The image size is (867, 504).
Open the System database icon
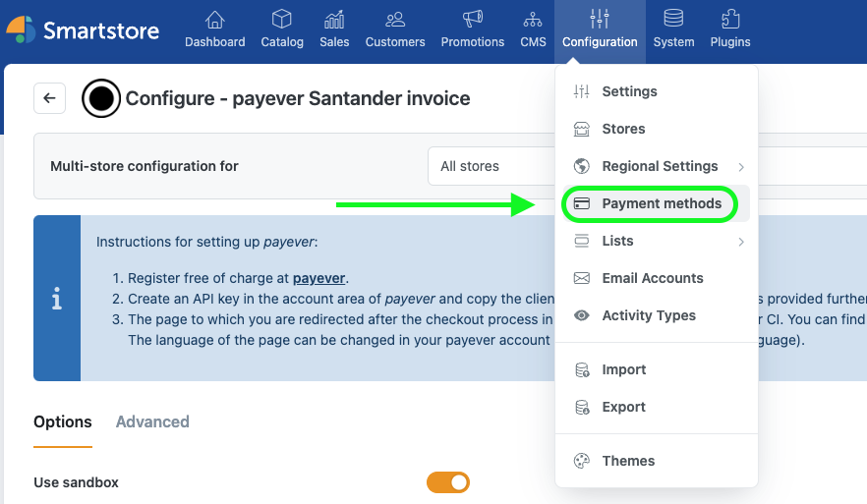coord(673,19)
